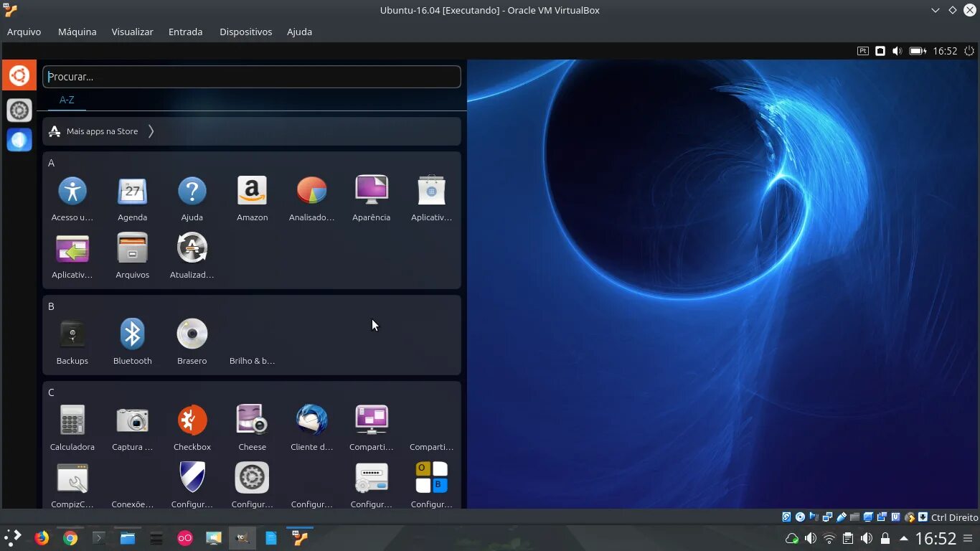This screenshot has height=551, width=980.
Task: Open the KDE application launcher
Action: pos(12,537)
